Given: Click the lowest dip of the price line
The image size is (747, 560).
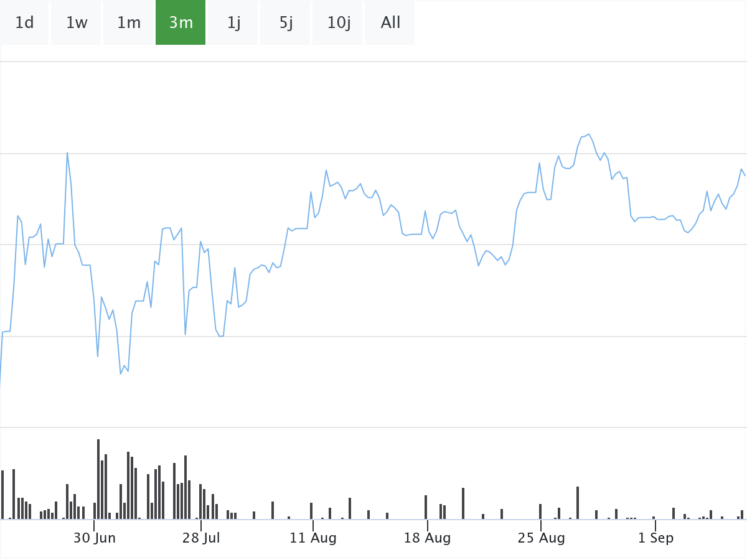Looking at the screenshot, I should [x=121, y=373].
